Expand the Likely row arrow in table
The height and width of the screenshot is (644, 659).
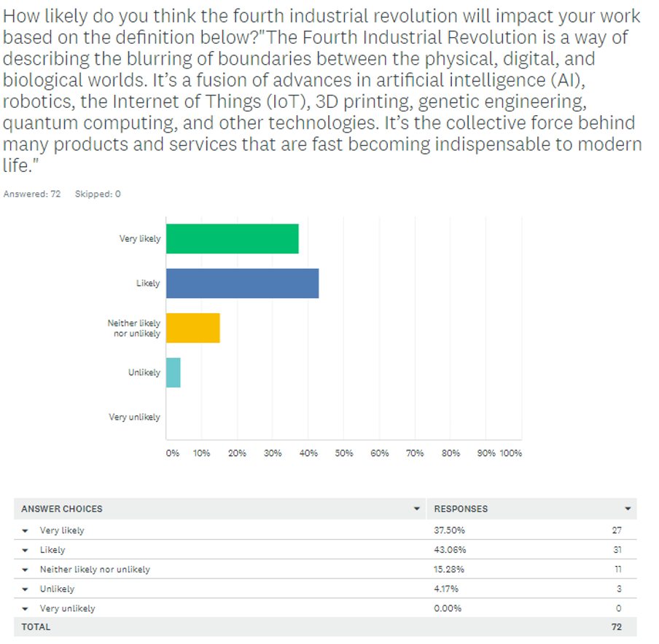(x=26, y=550)
